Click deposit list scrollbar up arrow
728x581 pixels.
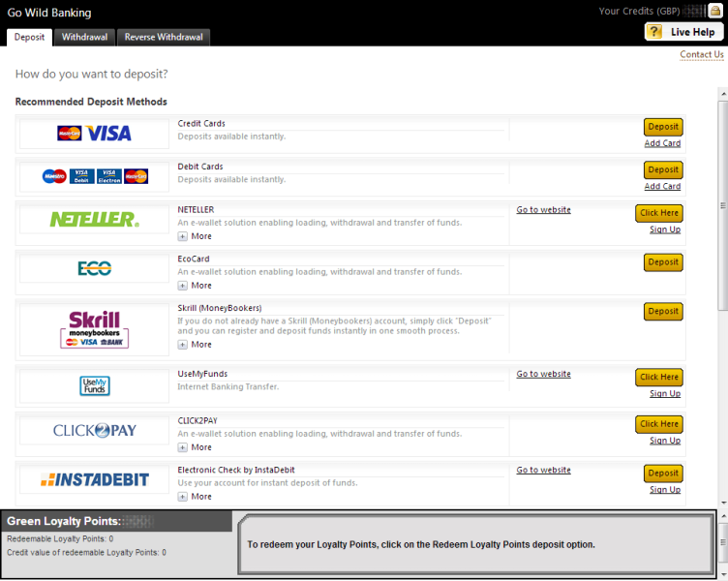click(x=723, y=94)
